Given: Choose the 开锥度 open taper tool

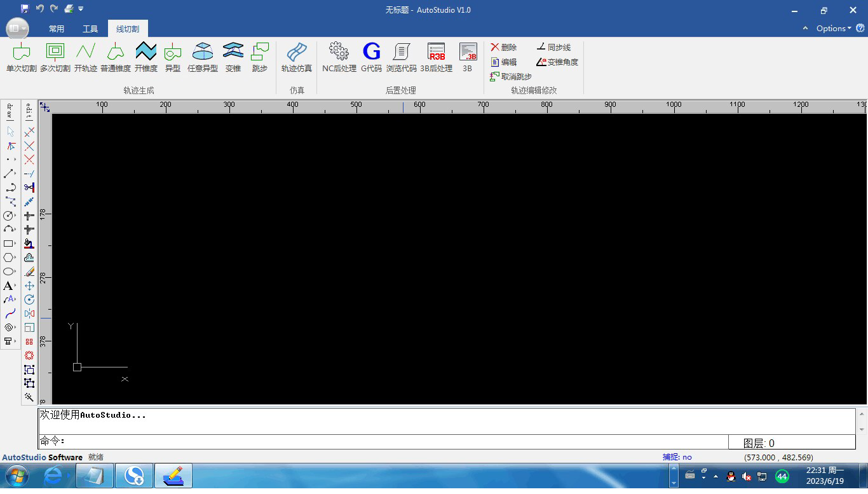Looking at the screenshot, I should click(146, 57).
